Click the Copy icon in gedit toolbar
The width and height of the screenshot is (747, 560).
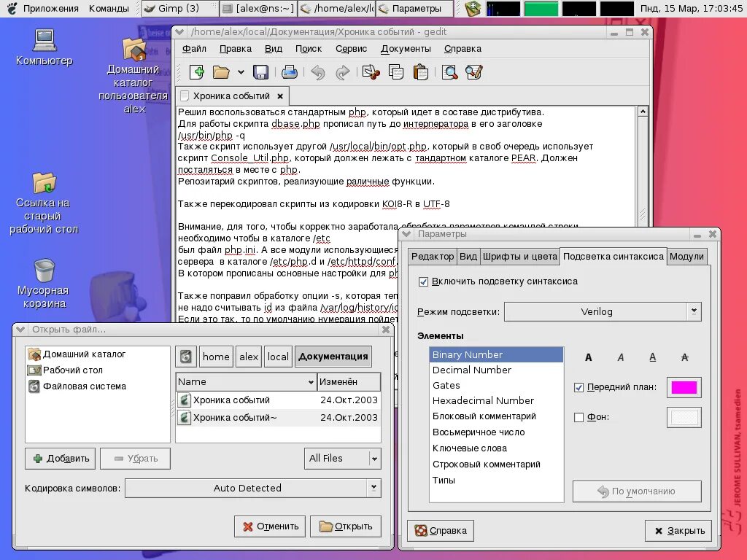[396, 72]
